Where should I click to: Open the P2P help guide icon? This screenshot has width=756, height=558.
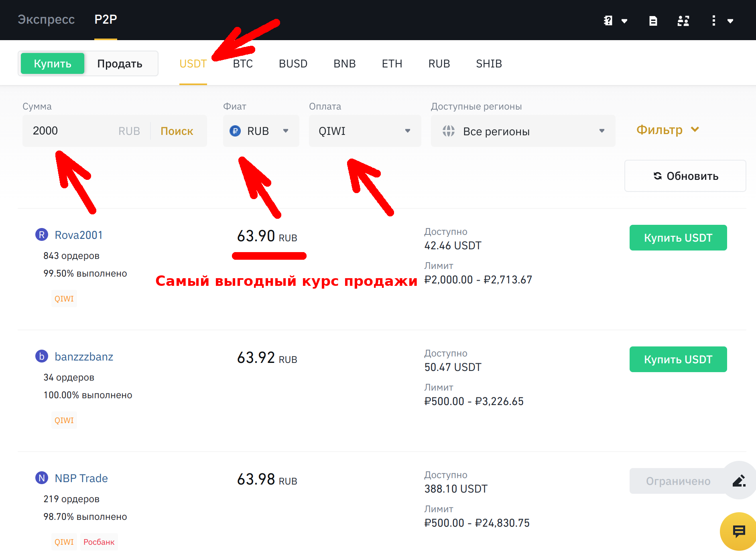pos(608,20)
